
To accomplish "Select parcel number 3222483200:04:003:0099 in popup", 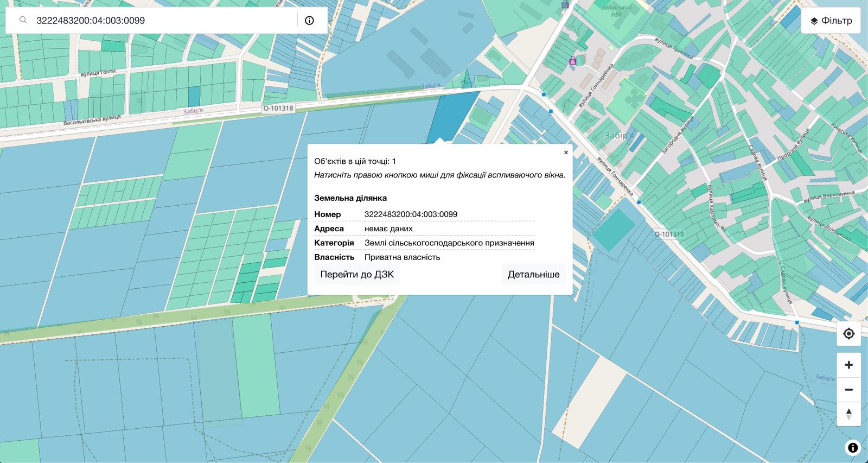I will click(x=411, y=214).
